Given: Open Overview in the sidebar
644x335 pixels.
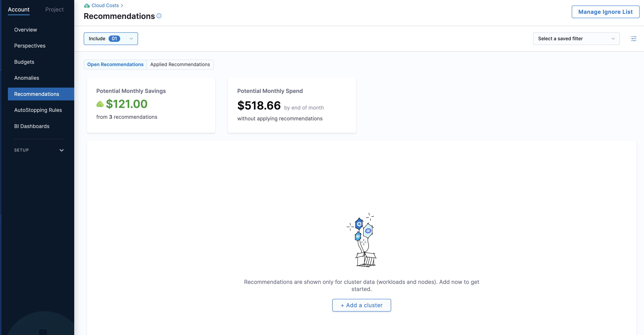Looking at the screenshot, I should coord(25,30).
